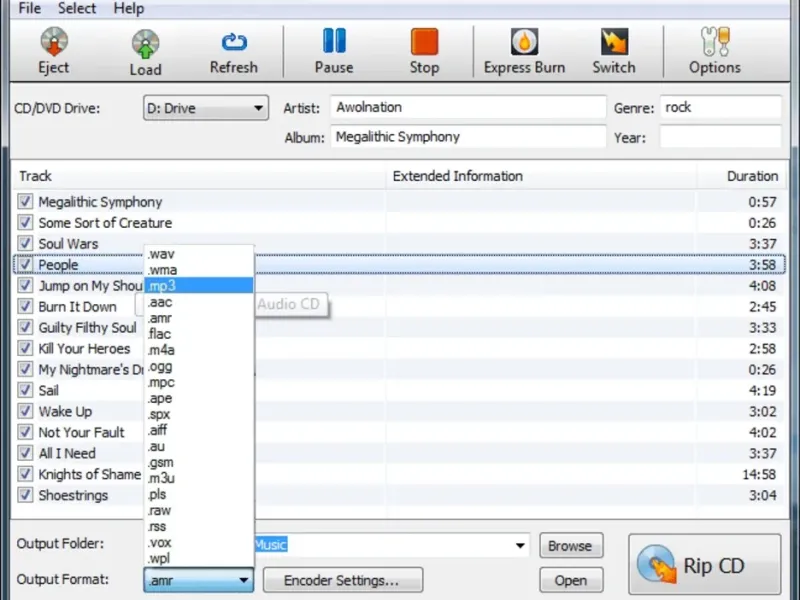Click the empty Year field
The height and width of the screenshot is (600, 800).
720,137
